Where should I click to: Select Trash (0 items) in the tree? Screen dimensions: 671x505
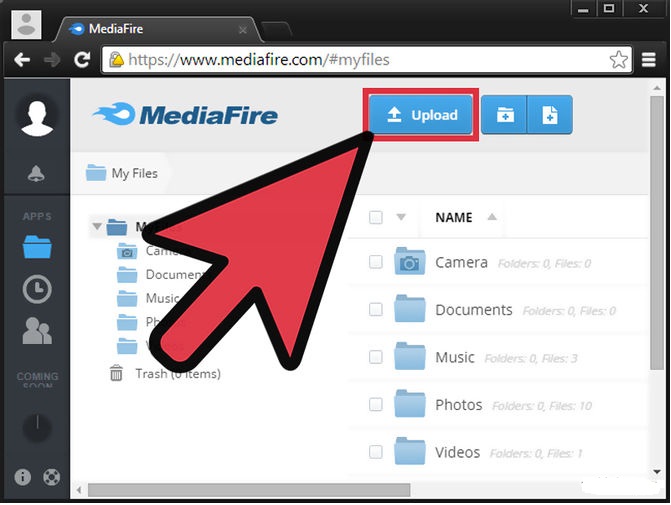[x=178, y=374]
